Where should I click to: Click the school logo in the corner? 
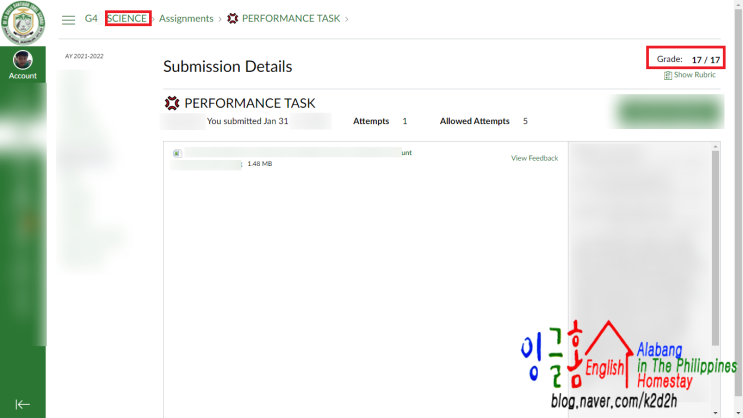click(23, 22)
